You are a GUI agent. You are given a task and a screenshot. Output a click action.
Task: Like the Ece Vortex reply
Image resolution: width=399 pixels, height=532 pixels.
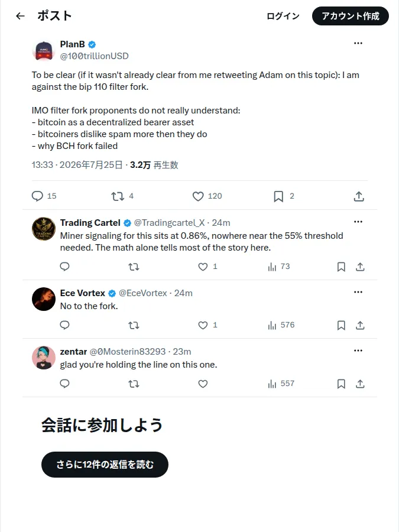coord(203,325)
